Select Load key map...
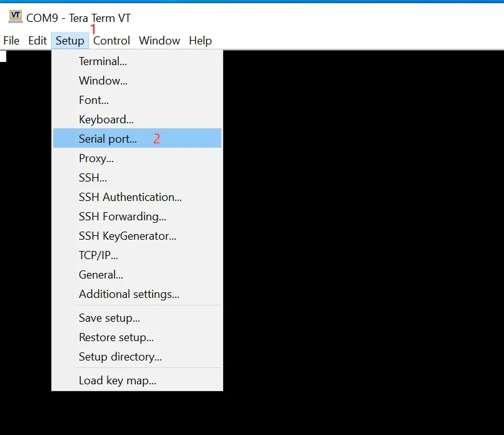The width and height of the screenshot is (504, 435). (137, 381)
